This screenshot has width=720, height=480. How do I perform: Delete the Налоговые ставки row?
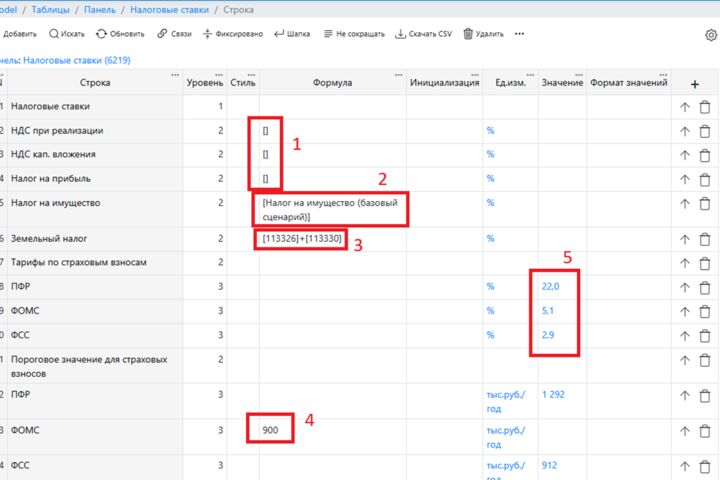click(x=705, y=107)
